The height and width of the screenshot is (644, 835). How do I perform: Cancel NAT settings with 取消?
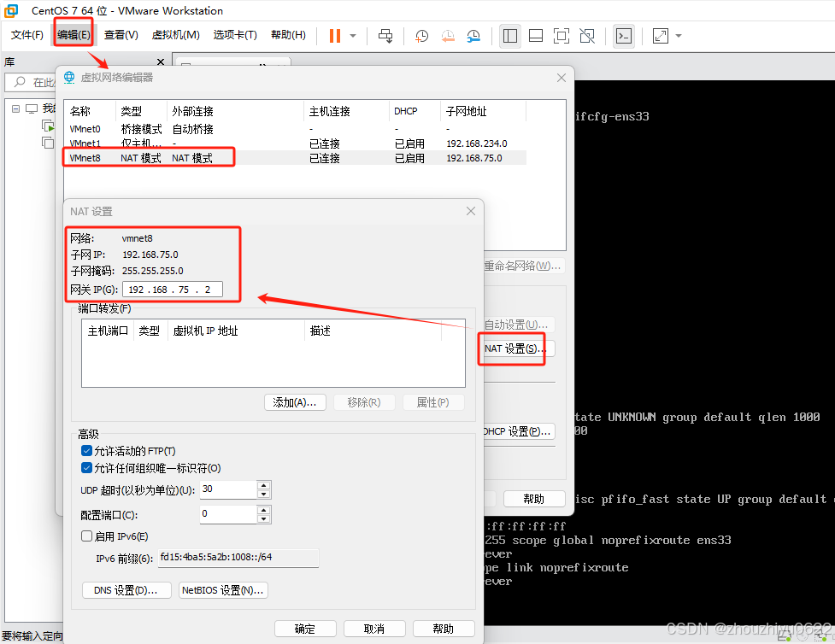click(374, 629)
